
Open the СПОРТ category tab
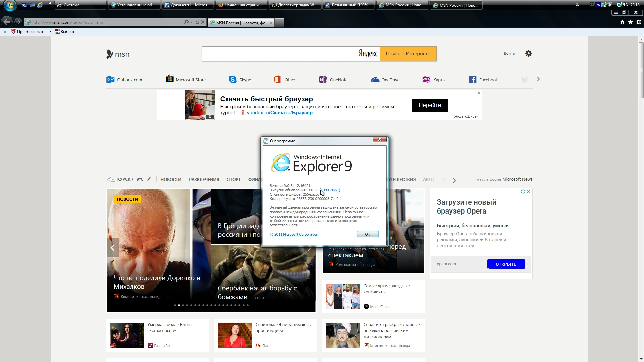(x=233, y=180)
